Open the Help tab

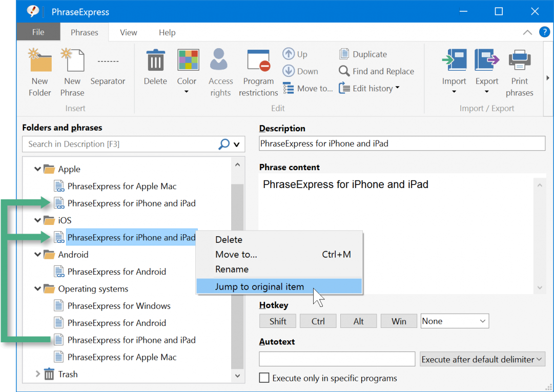click(x=167, y=32)
